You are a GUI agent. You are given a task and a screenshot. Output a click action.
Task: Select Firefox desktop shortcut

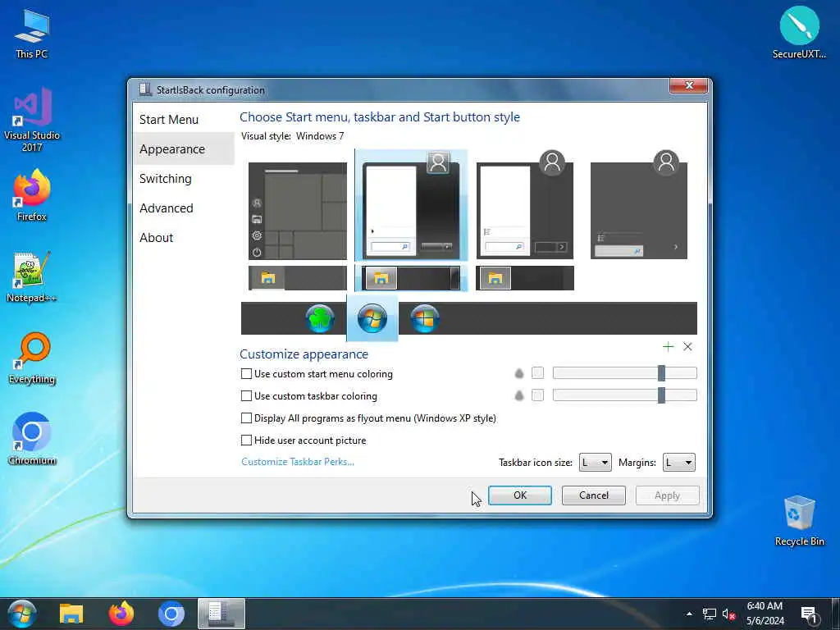(x=32, y=195)
